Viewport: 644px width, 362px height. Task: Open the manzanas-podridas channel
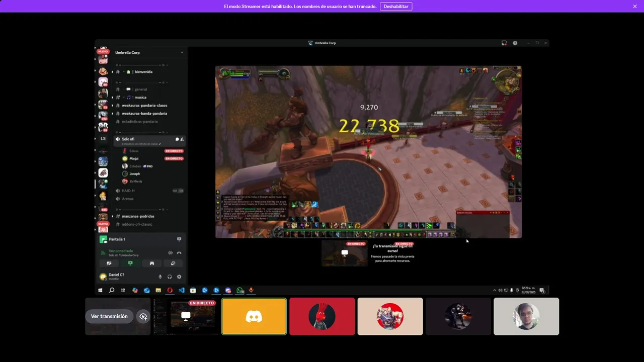coord(138,216)
